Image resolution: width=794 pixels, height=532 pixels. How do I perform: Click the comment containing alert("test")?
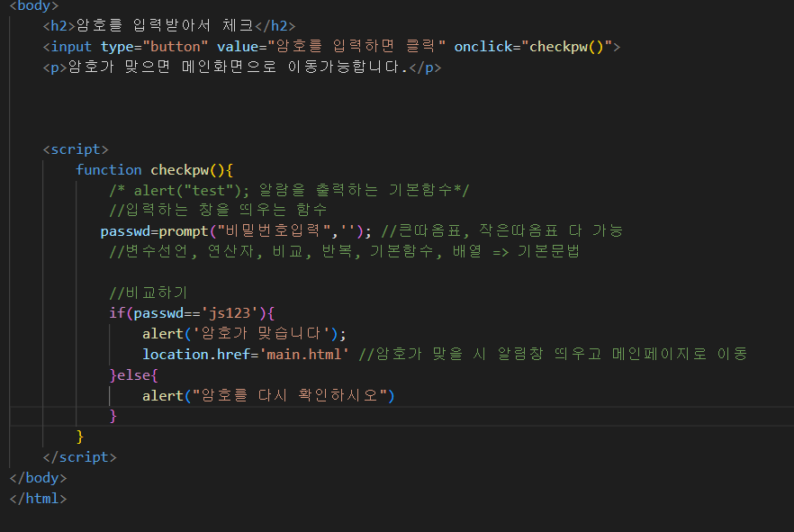[x=289, y=190]
